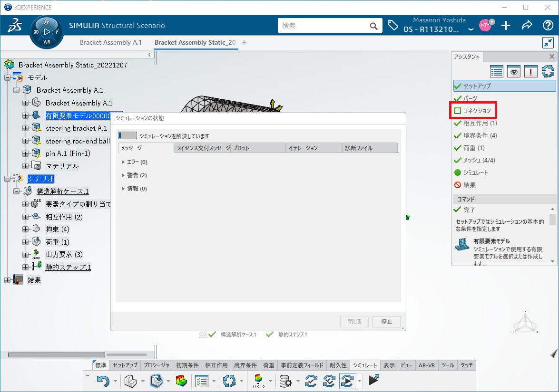
Task: Open the Undo dropdown arrow
Action: tap(115, 382)
